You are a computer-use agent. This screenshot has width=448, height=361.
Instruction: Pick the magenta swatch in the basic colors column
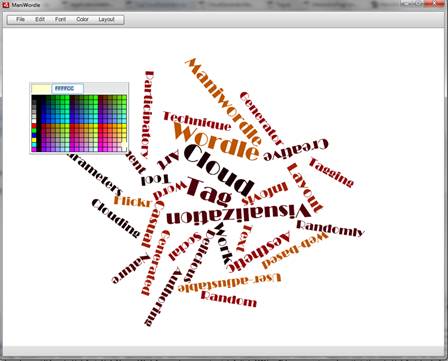pyautogui.click(x=34, y=149)
